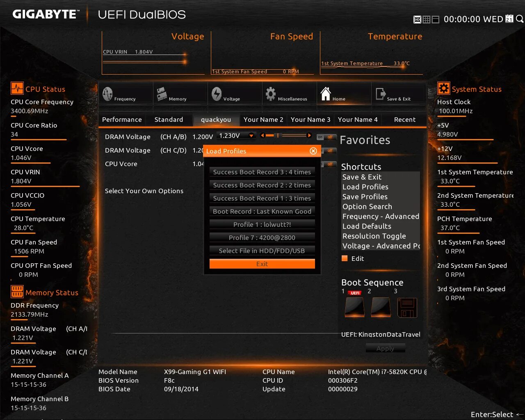Select third boot device floppy icon
525x420 pixels.
point(407,308)
